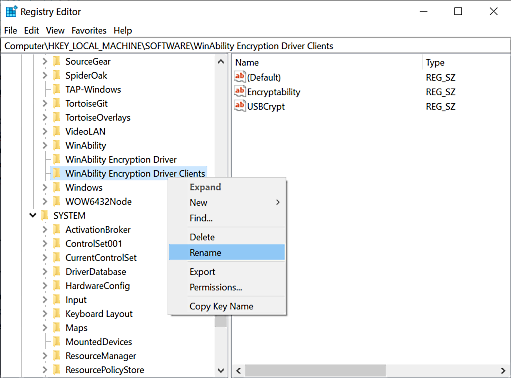Click the WinAbility Encryption Driver folder icon

[x=57, y=159]
